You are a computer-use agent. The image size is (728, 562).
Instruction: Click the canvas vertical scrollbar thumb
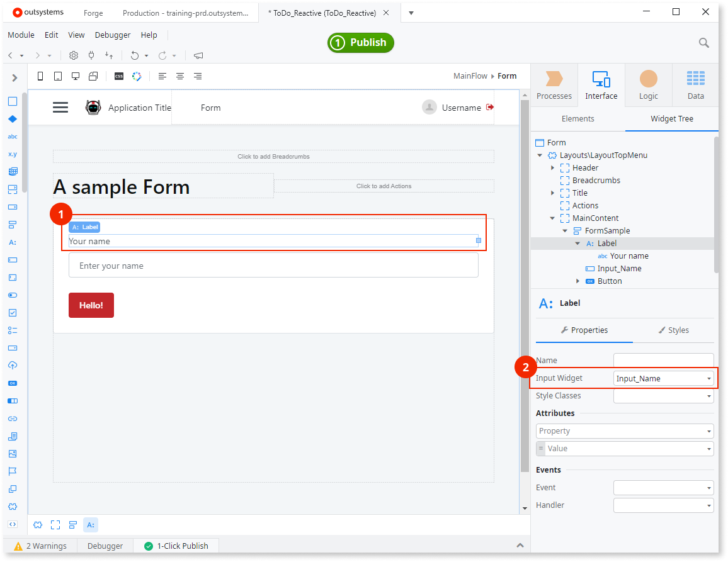click(525, 283)
